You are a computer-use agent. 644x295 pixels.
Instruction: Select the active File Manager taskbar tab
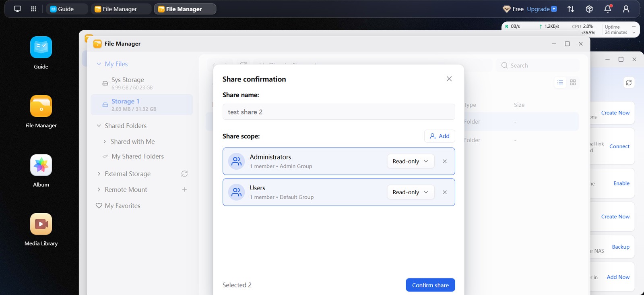point(185,9)
